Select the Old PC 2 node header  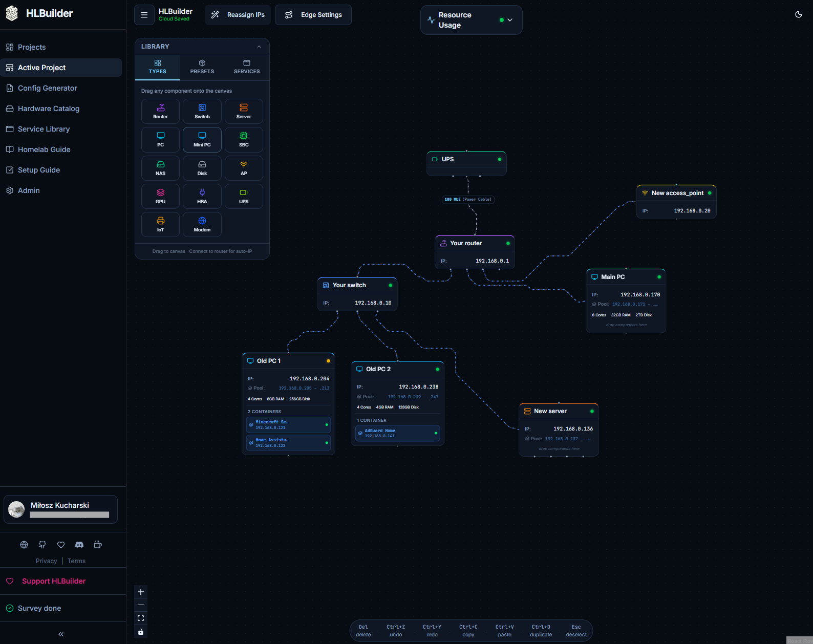(397, 369)
